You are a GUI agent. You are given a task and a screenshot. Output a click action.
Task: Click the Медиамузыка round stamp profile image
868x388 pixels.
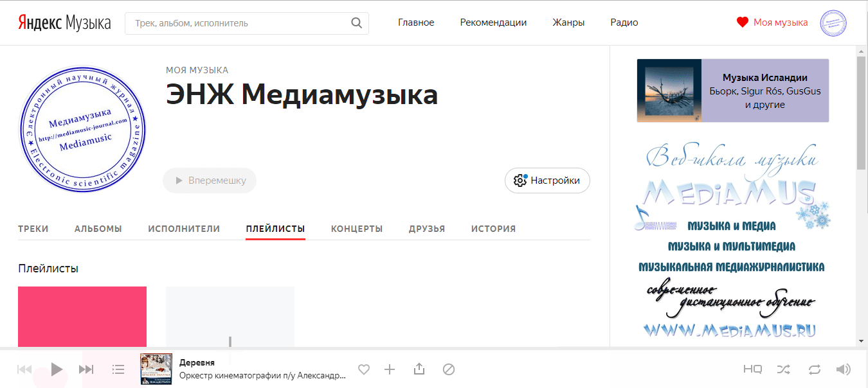click(x=82, y=129)
